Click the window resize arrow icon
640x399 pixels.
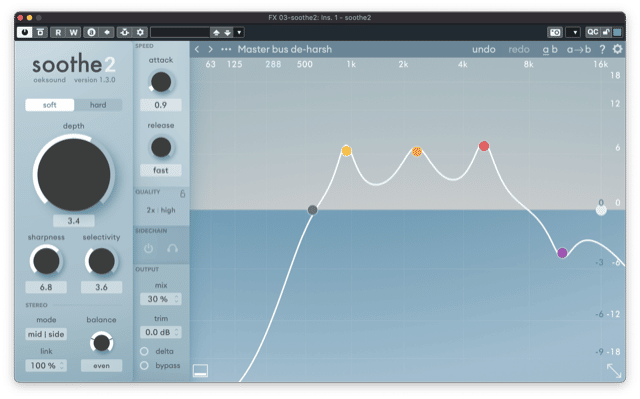(x=614, y=370)
